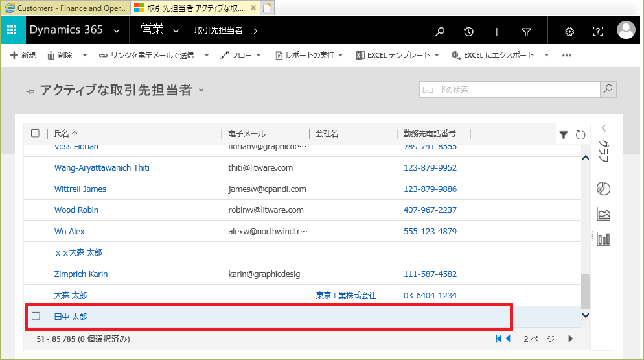Screen dimensions: 644x360
Task: Call the phone number 407-967-2237
Action: point(430,210)
